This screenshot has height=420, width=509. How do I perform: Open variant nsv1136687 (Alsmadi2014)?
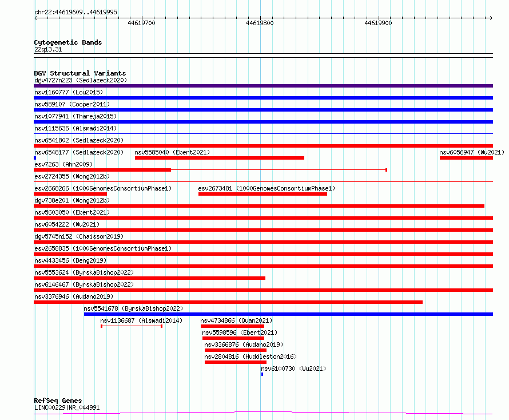pos(141,320)
